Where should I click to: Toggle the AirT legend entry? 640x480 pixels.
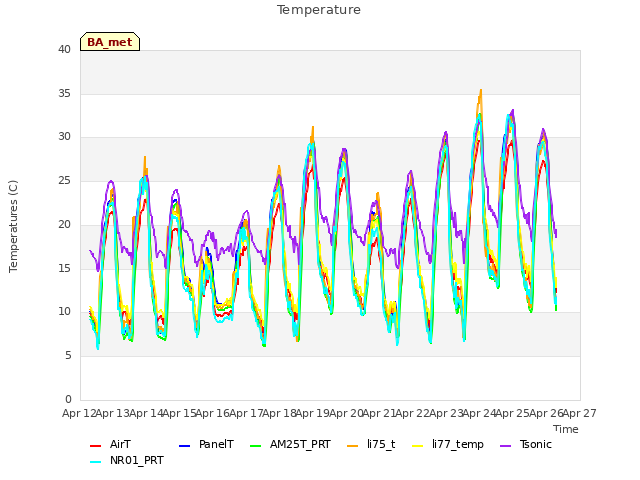(110, 444)
